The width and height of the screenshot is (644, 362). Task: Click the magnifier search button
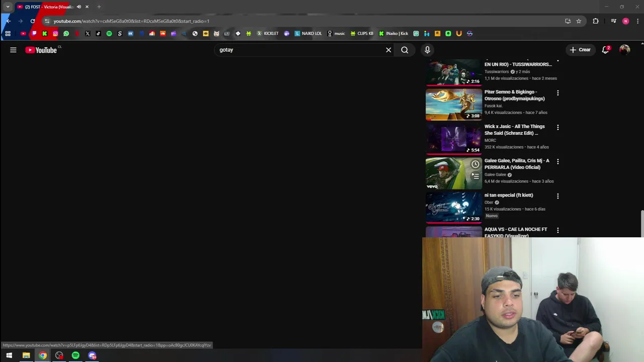pos(405,50)
